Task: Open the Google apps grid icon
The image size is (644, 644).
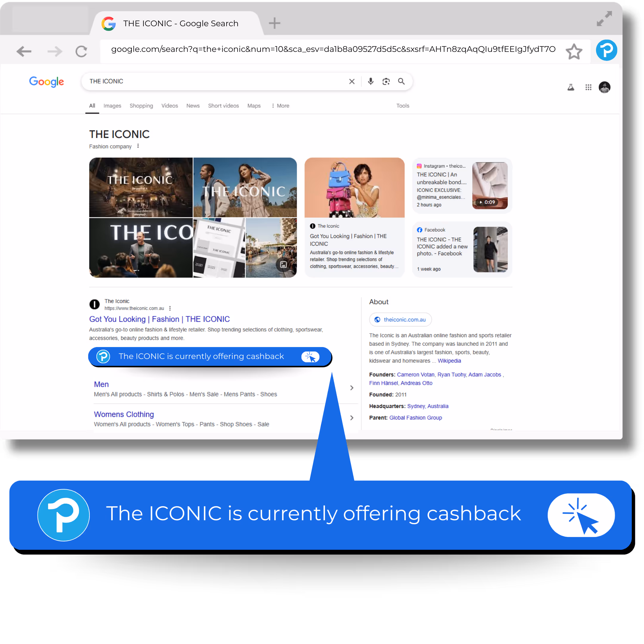Action: tap(588, 87)
